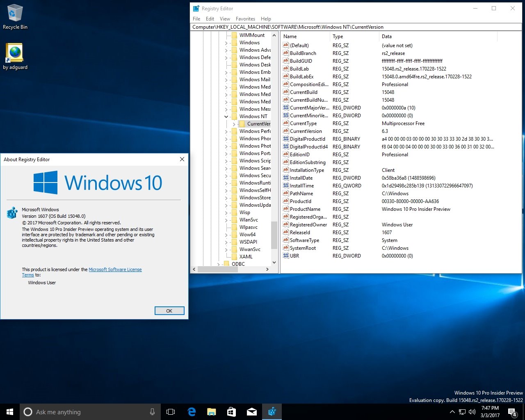This screenshot has height=420, width=525.
Task: Click the BuildBranch string value icon
Action: pos(286,53)
